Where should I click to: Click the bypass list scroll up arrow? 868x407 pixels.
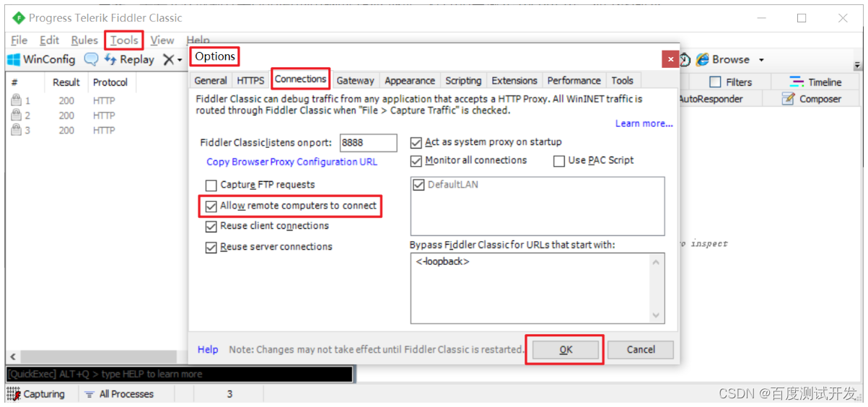[x=656, y=262]
